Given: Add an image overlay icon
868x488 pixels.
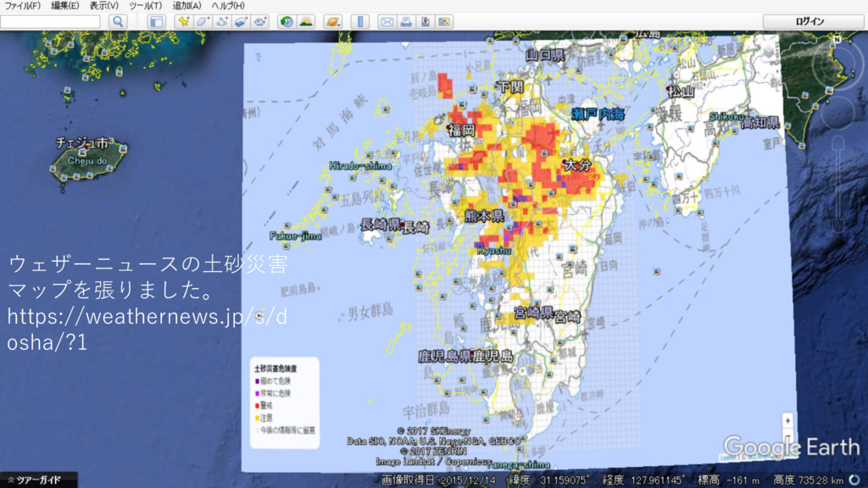Looking at the screenshot, I should tap(241, 21).
